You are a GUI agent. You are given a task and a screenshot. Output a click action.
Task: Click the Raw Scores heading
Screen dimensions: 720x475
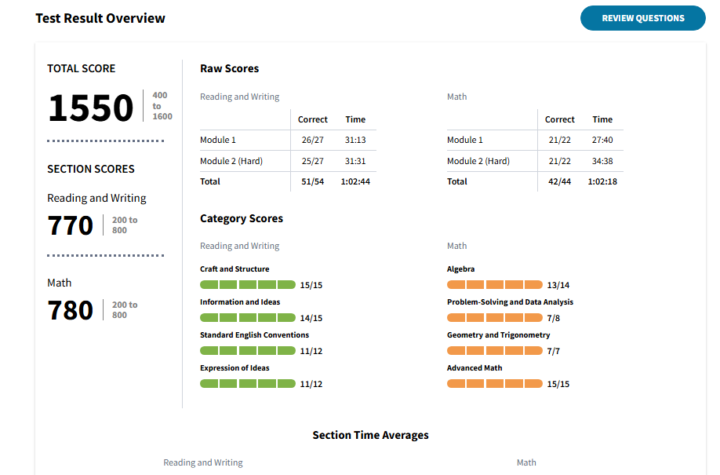click(229, 69)
